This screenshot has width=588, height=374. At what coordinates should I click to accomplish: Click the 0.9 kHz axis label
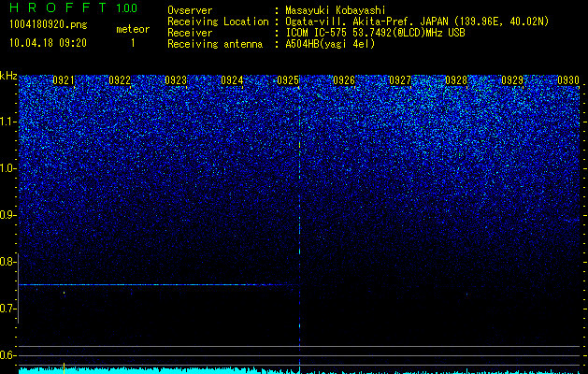pyautogui.click(x=7, y=215)
